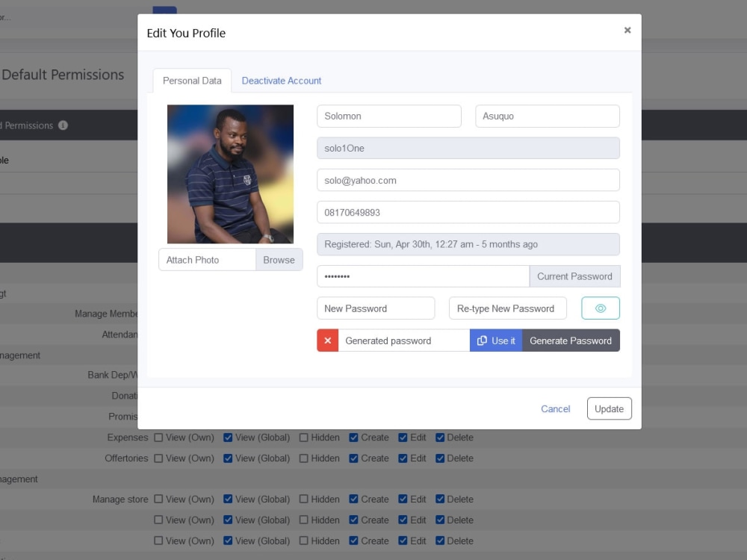The image size is (747, 560).
Task: Toggle Expenses Hidden checkbox
Action: click(x=303, y=437)
